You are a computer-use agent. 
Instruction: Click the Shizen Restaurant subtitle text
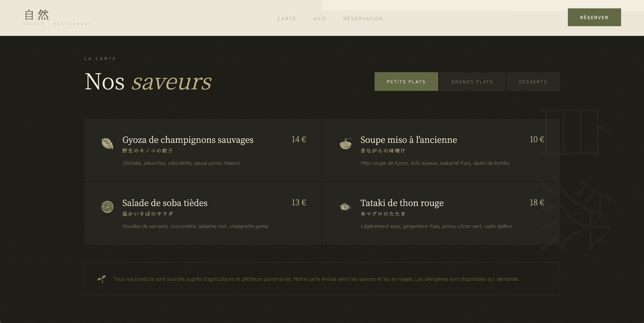click(x=57, y=24)
